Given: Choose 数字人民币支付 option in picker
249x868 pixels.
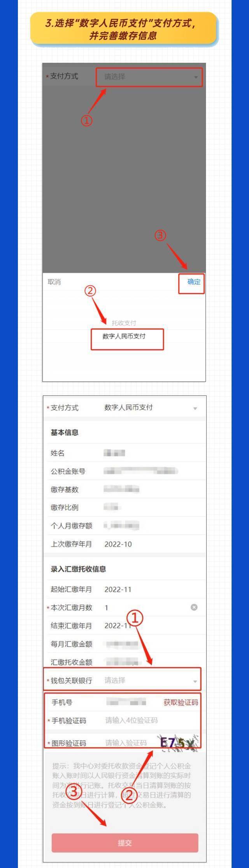Looking at the screenshot, I should coord(124,336).
